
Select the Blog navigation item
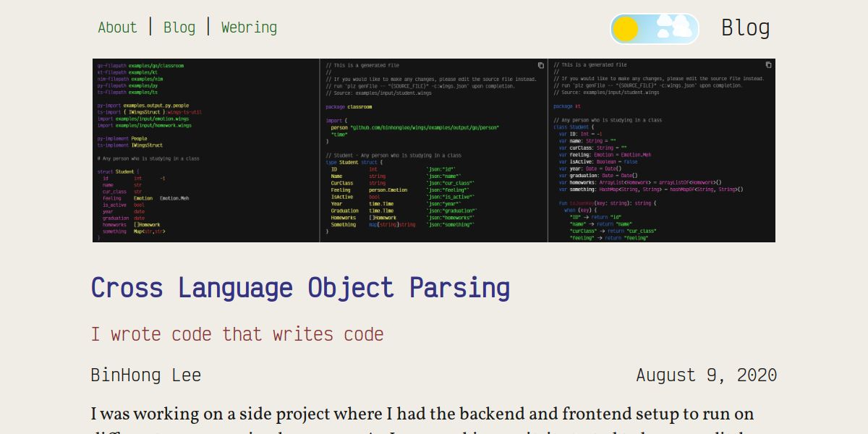[179, 27]
